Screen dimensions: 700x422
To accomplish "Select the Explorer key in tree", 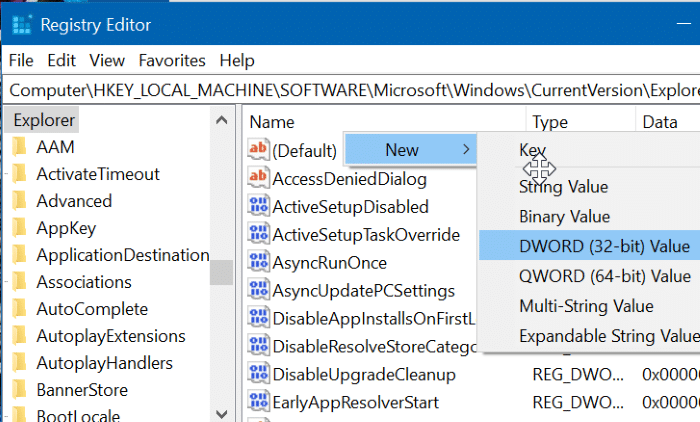I will point(44,120).
